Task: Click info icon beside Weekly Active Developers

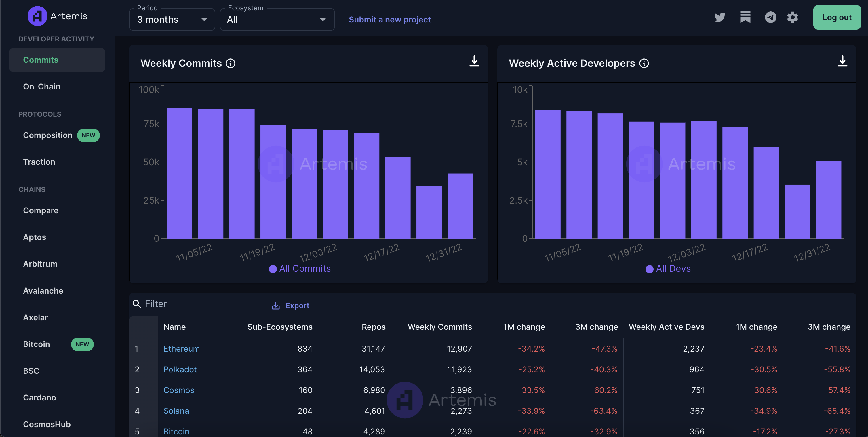Action: coord(644,63)
